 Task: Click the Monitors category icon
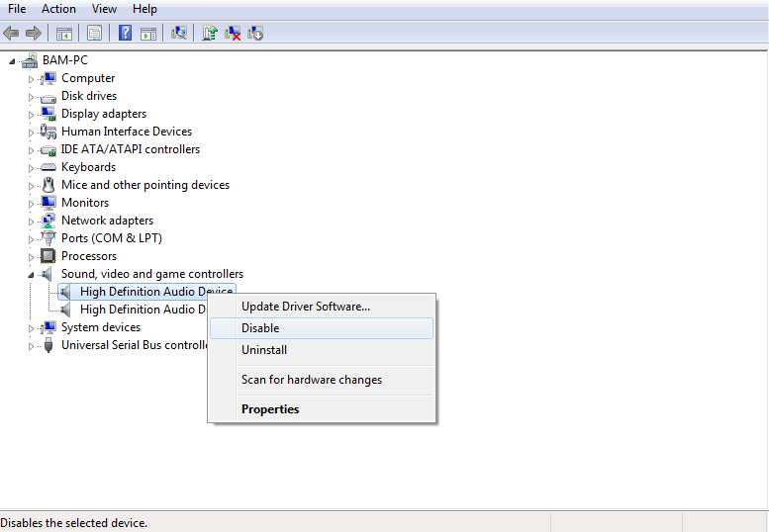[48, 203]
